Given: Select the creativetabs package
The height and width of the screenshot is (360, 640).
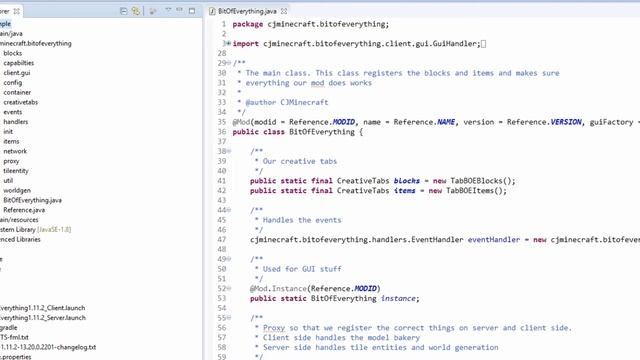Looking at the screenshot, I should pos(20,102).
